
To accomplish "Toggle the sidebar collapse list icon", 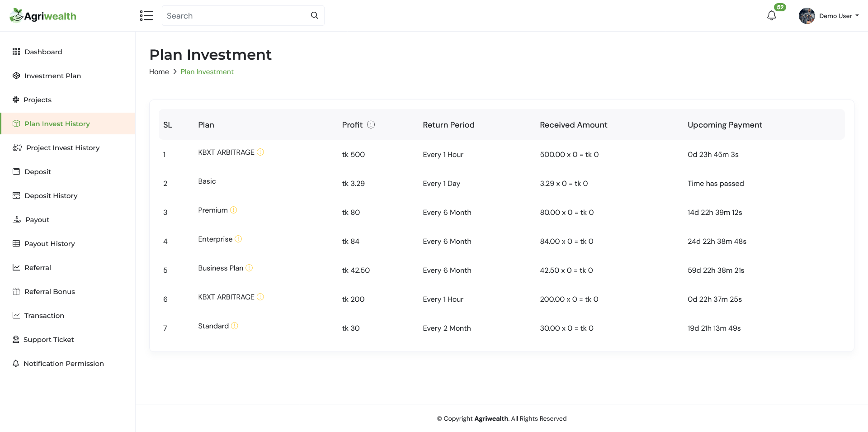I will pyautogui.click(x=146, y=15).
